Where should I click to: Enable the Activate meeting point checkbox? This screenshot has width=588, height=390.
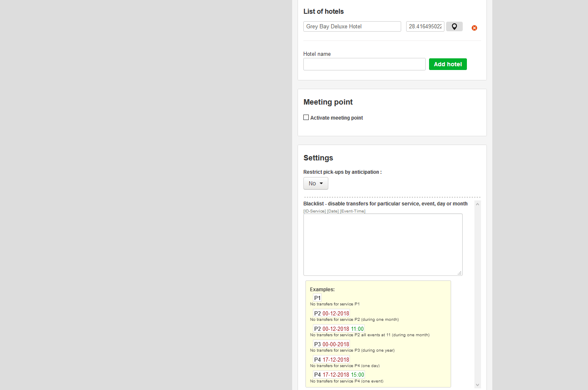point(306,117)
